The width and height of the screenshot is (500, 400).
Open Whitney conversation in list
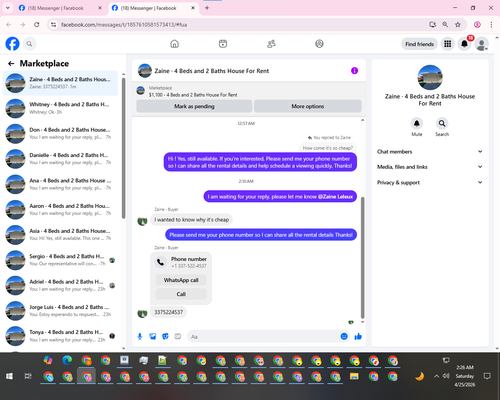(61, 108)
